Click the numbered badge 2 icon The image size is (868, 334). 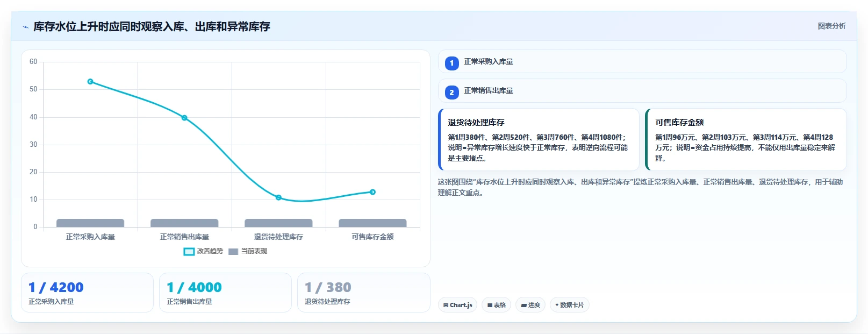coord(451,92)
